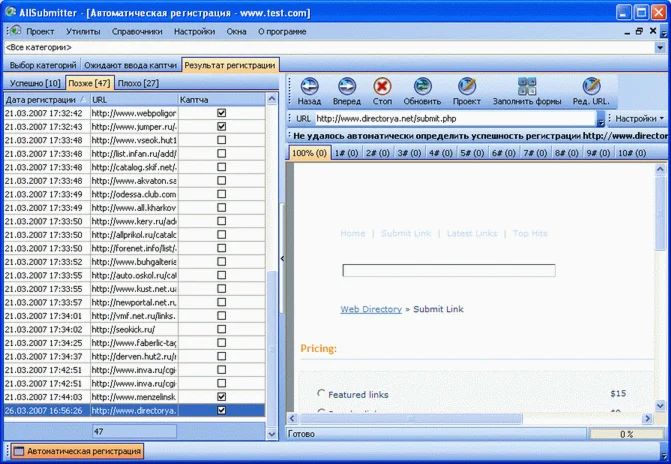
Task: Stop loading with the Стоп icon
Action: (382, 86)
